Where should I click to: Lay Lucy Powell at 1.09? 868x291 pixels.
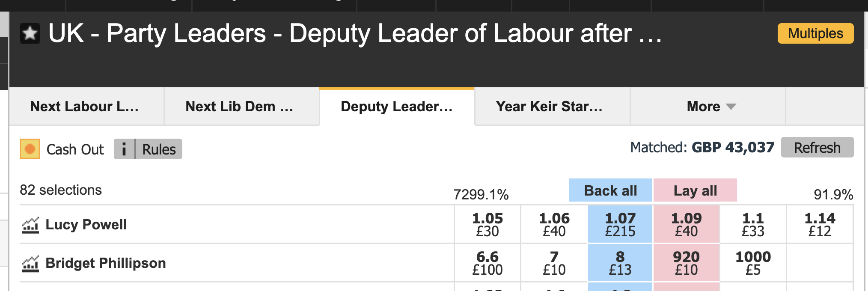click(687, 224)
